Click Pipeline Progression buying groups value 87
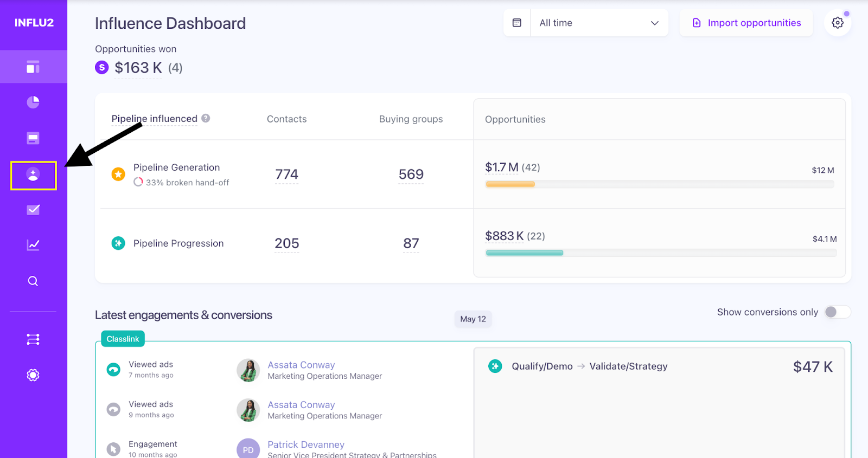The width and height of the screenshot is (868, 458). coord(411,243)
